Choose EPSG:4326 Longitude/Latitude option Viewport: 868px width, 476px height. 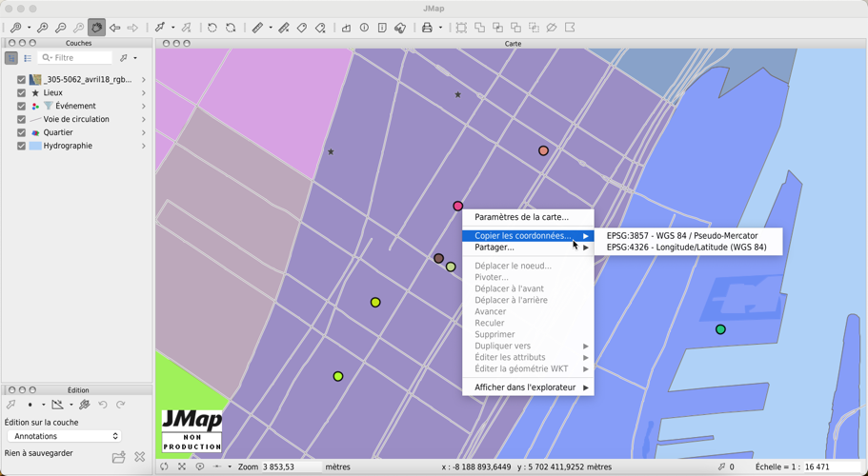[686, 248]
